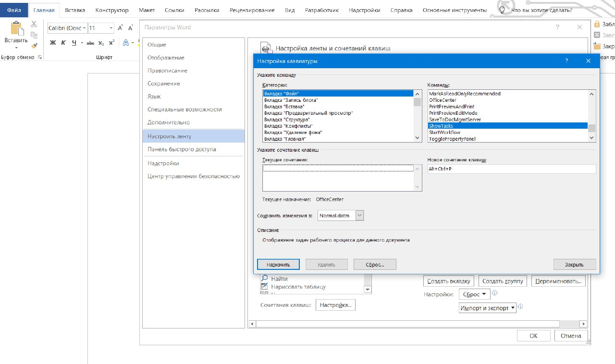Viewport: 615px width, 364px height.
Task: Open the Calibri font name dropdown
Action: pos(84,28)
